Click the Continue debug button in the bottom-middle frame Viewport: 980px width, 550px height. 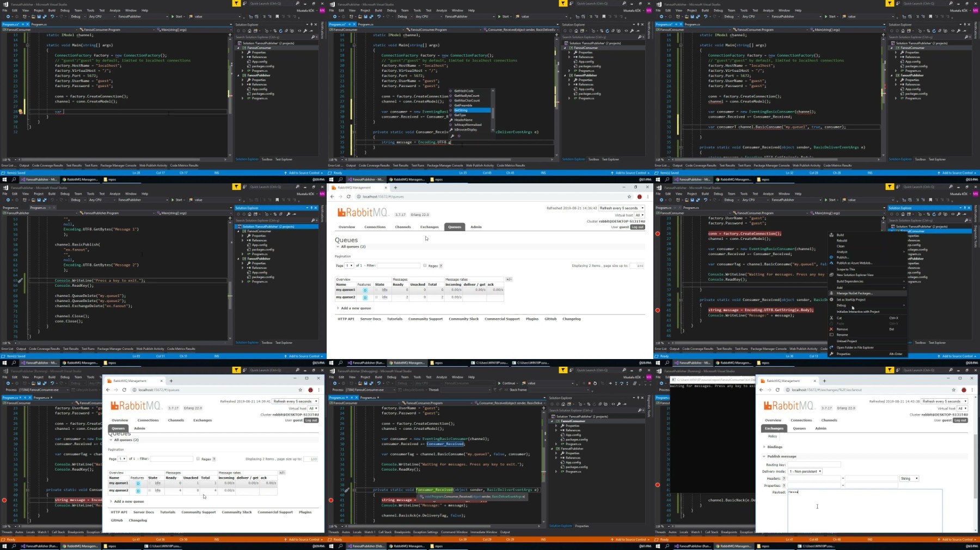coord(507,383)
